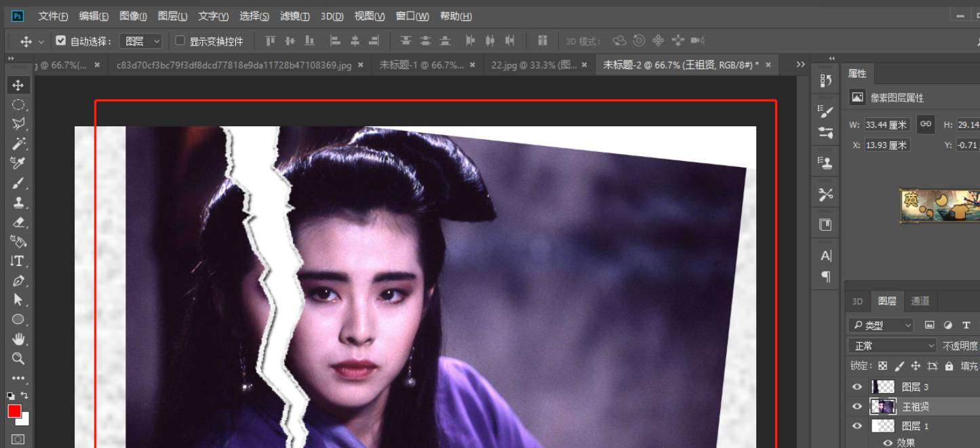The width and height of the screenshot is (980, 448).
Task: Toggle lock position in Layers panel
Action: click(916, 366)
